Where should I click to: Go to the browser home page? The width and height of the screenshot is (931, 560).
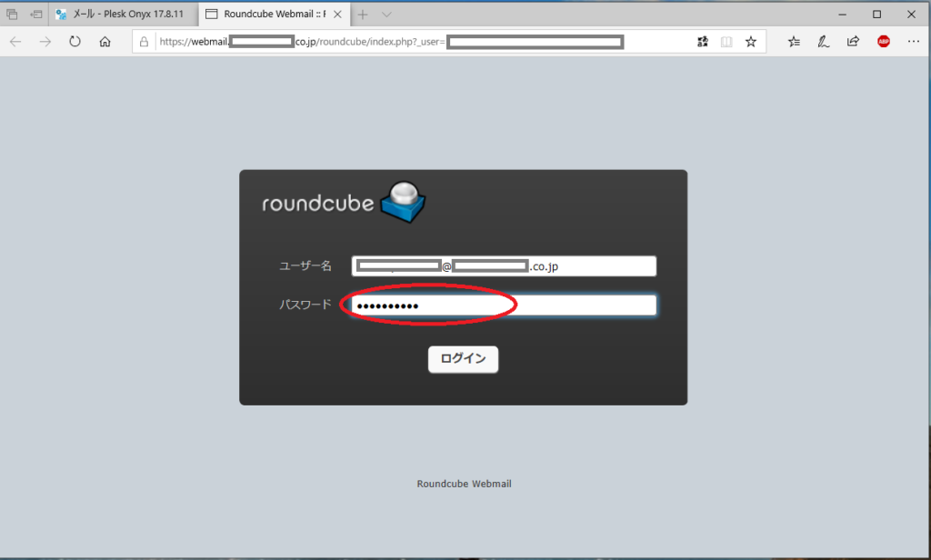point(105,41)
